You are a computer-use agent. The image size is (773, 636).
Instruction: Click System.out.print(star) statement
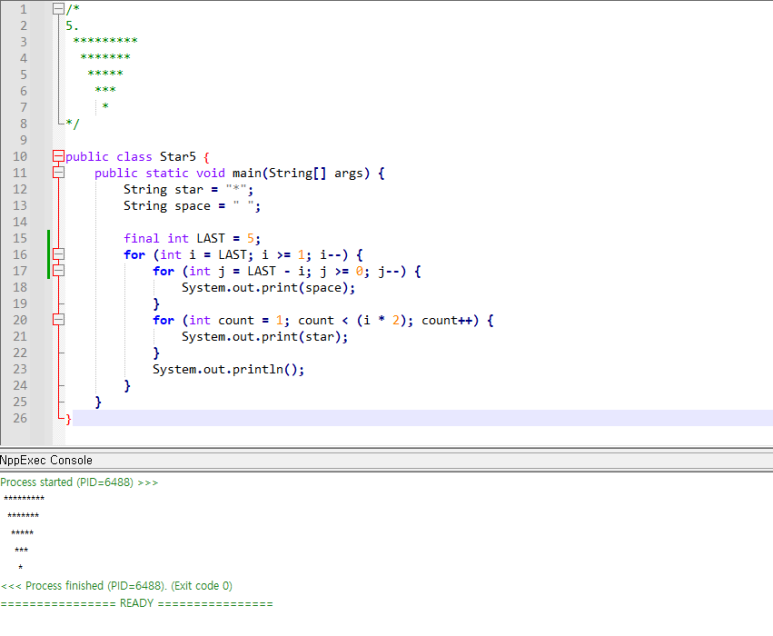click(x=265, y=337)
